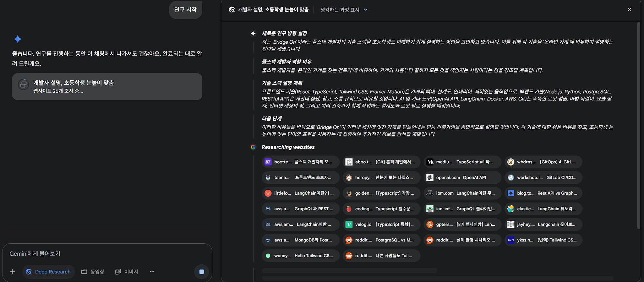The height and width of the screenshot is (282, 644).
Task: Open the more options ellipsis menu
Action: pos(152,272)
